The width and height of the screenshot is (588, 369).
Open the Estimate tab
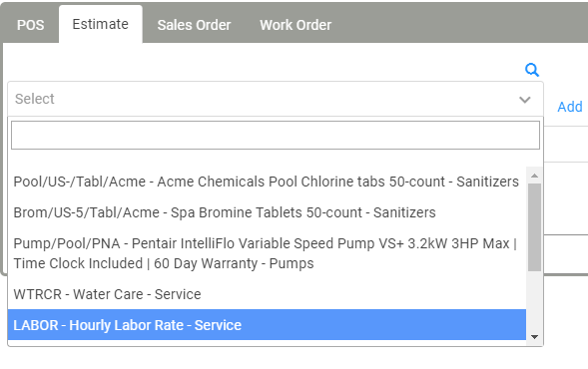[x=101, y=24]
